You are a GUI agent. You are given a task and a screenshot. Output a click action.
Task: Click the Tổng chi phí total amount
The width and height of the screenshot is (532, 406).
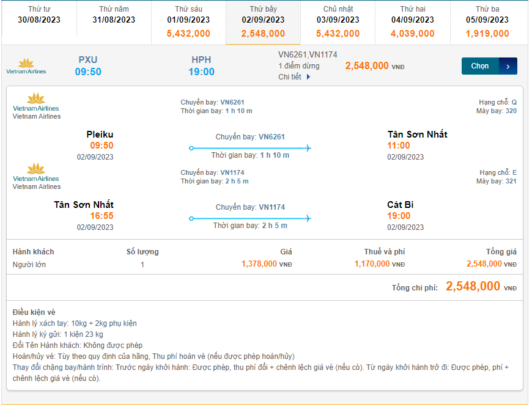(x=473, y=287)
